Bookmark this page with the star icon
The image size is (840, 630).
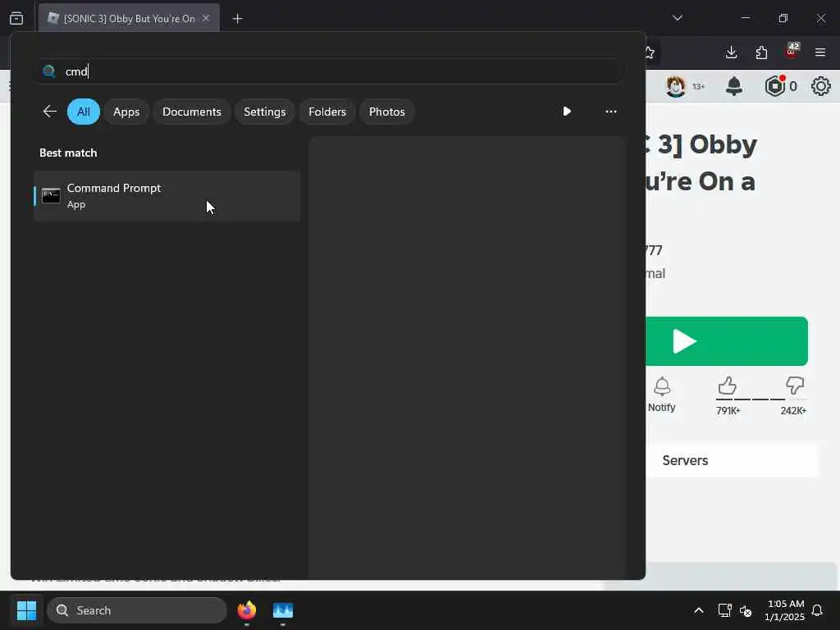point(650,52)
